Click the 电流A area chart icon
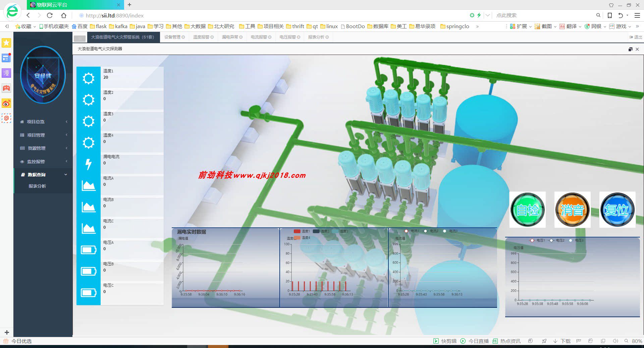Screen dimensions: 644x348 coord(89,186)
